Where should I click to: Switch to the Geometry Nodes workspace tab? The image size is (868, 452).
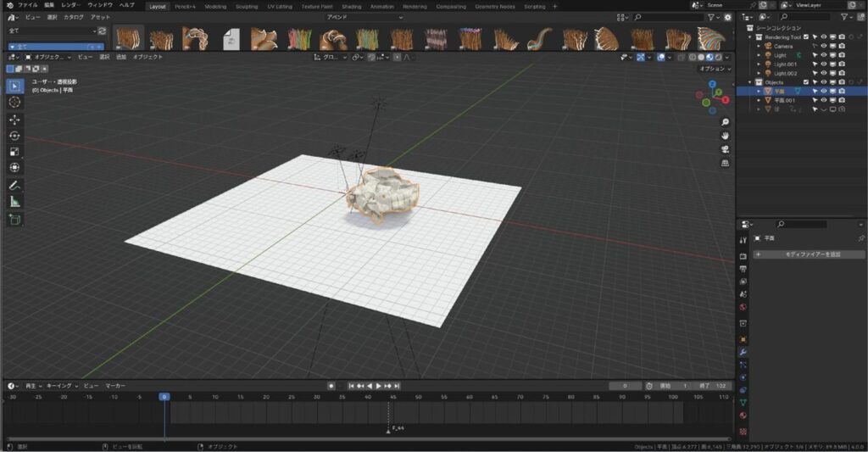[x=495, y=7]
